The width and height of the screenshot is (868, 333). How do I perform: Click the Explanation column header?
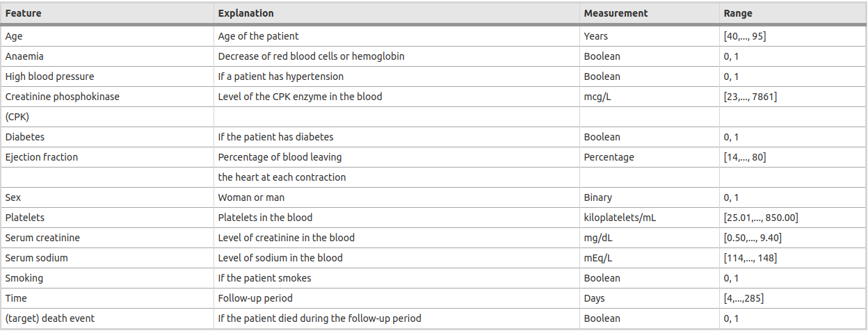pos(246,13)
